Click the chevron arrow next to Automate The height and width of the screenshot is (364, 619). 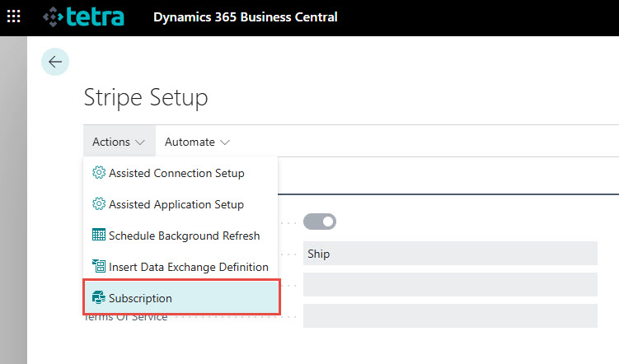click(224, 142)
